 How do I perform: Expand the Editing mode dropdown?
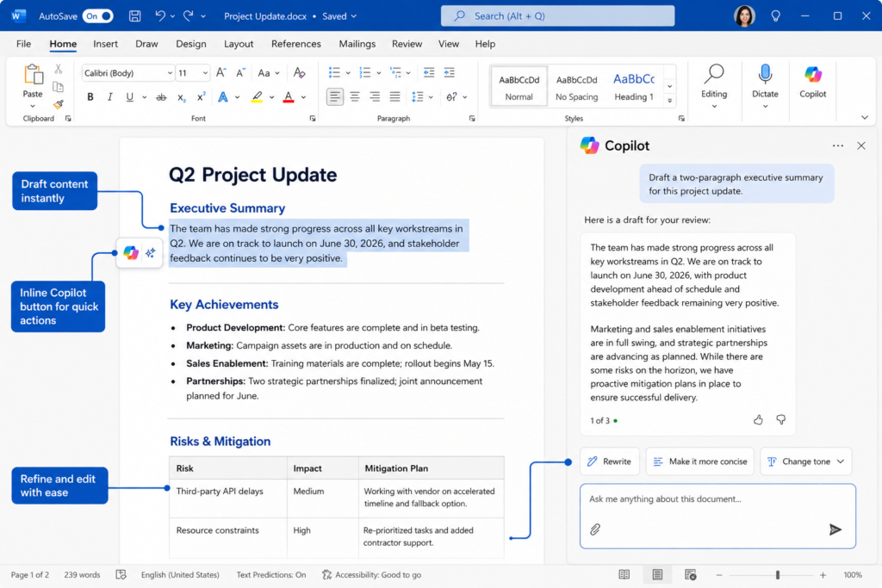714,106
